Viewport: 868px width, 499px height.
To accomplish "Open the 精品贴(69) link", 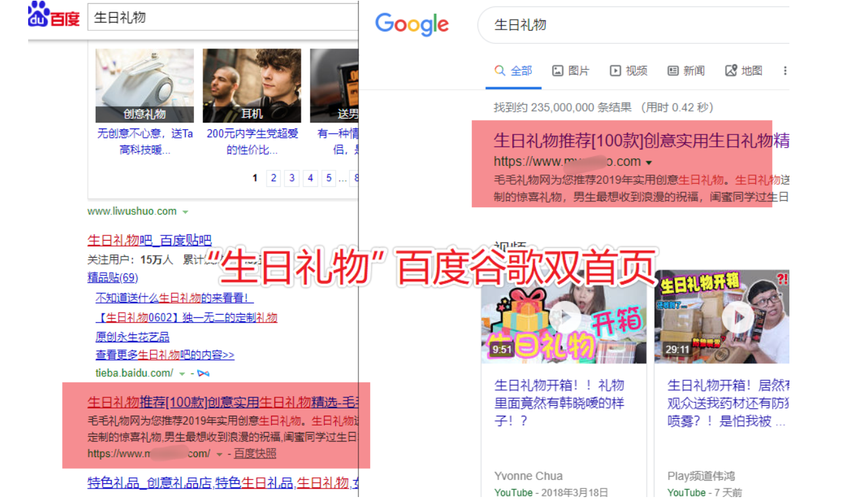I will tap(113, 277).
